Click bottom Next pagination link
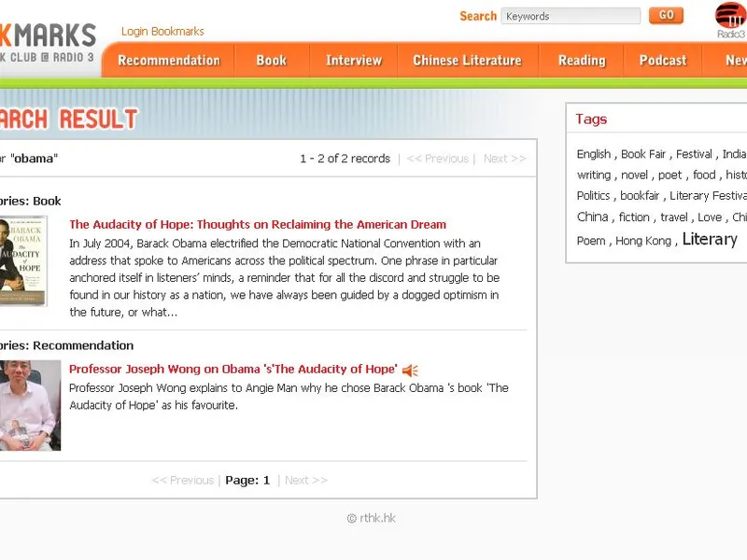747x560 pixels. 306,481
